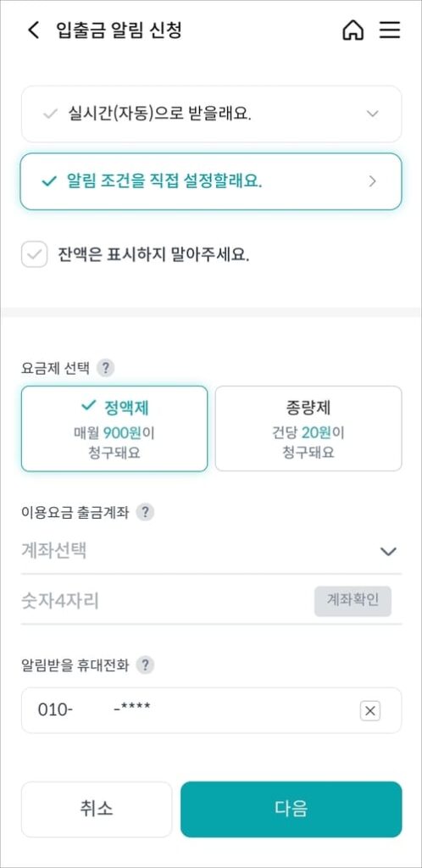Tap the 취소 button
The width and height of the screenshot is (422, 868).
coord(97,809)
